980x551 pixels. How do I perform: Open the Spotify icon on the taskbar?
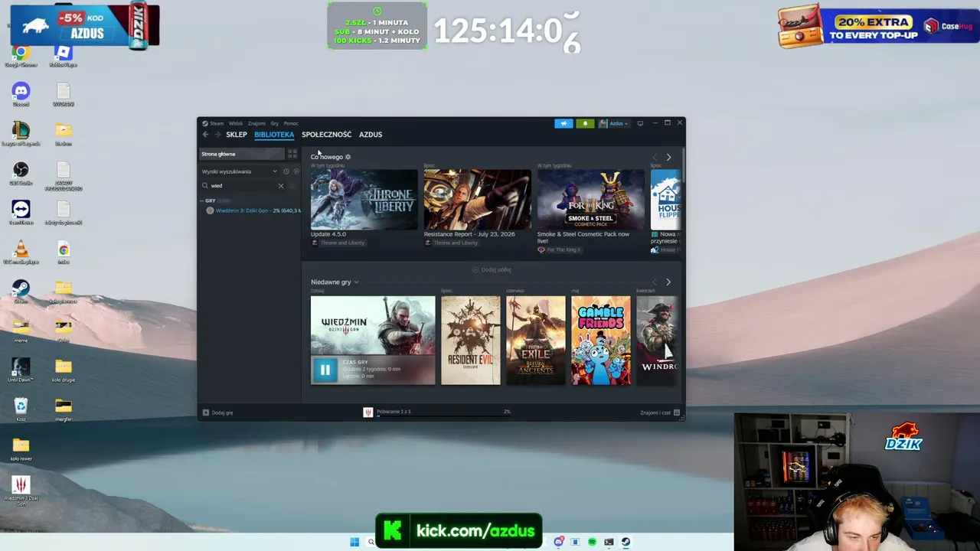point(592,543)
